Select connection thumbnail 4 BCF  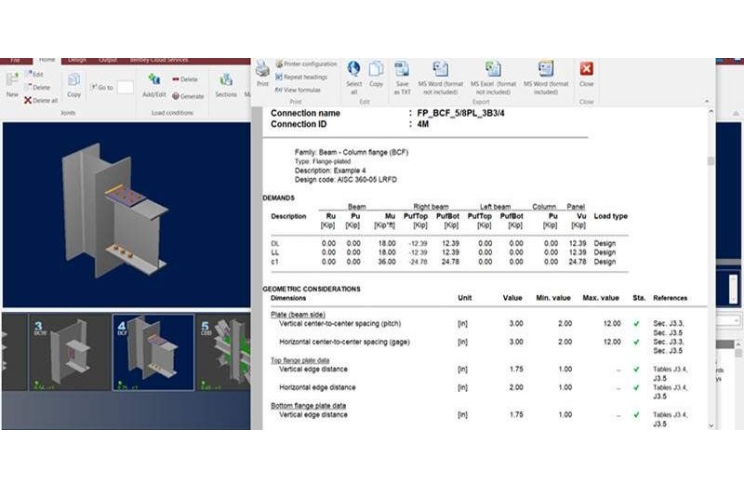(153, 352)
